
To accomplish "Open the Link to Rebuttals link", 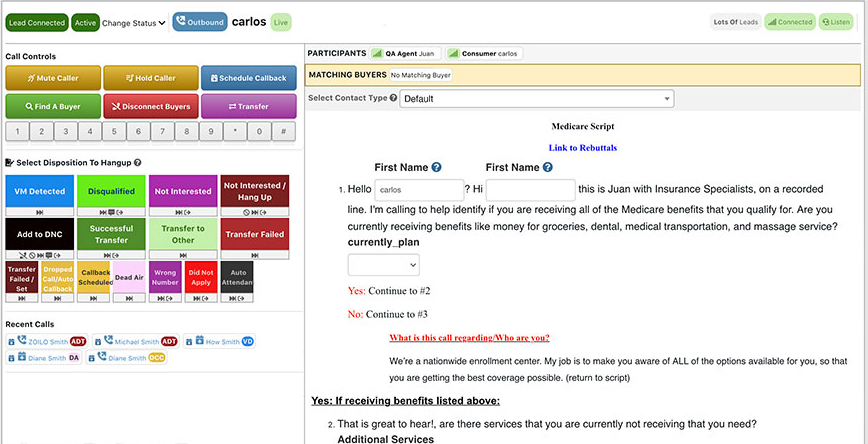I will click(x=582, y=148).
